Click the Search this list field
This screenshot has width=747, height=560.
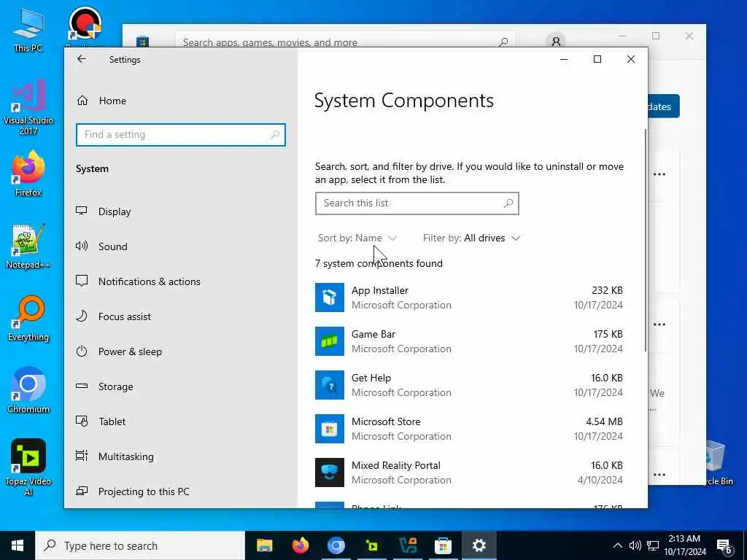[417, 203]
